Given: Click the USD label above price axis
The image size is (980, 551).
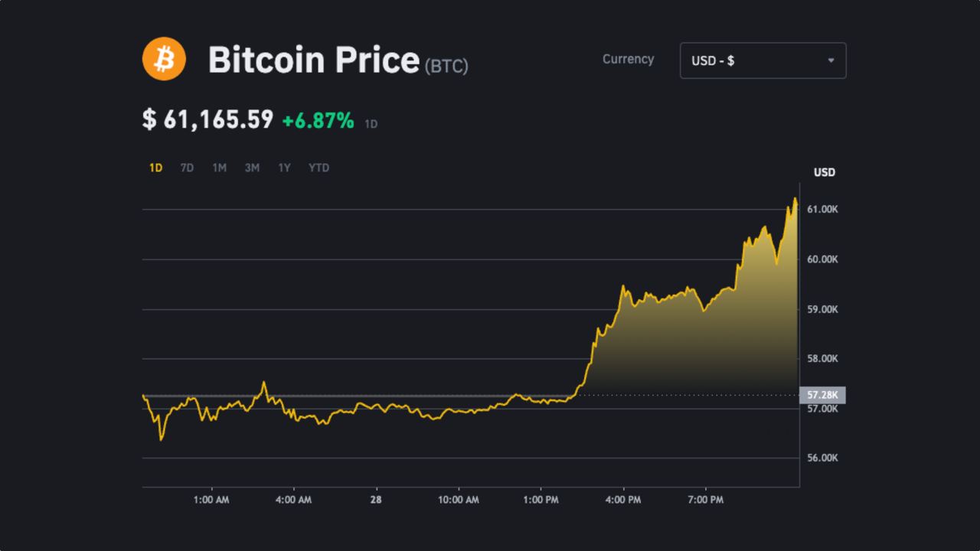Looking at the screenshot, I should [x=824, y=172].
